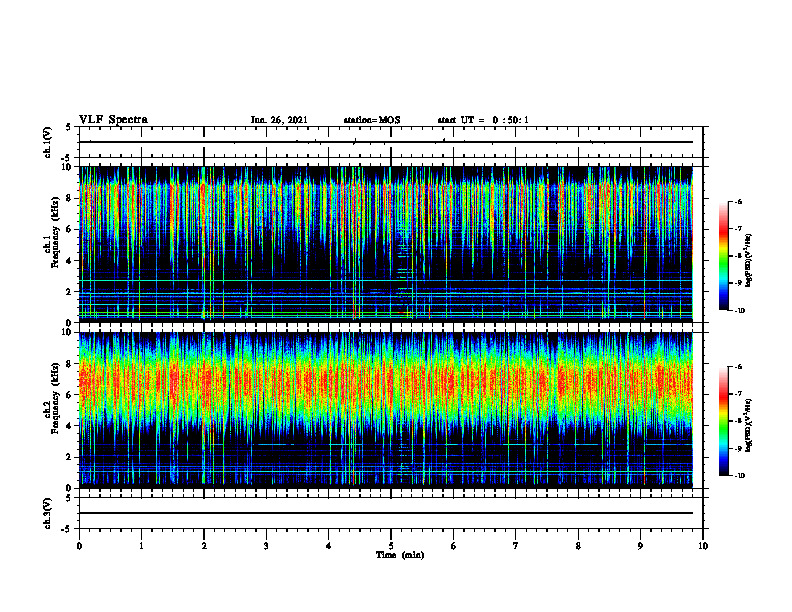Click the time axis tick label "1"

[x=141, y=546]
